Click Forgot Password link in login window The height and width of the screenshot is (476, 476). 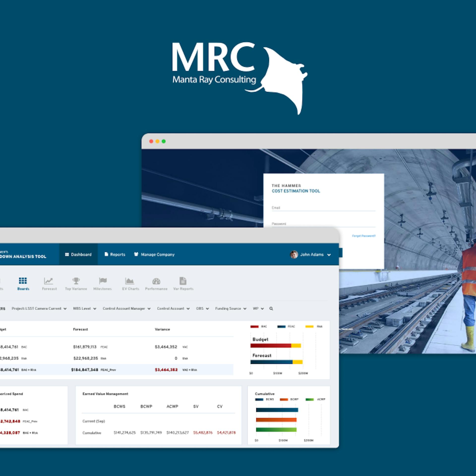[x=364, y=236]
